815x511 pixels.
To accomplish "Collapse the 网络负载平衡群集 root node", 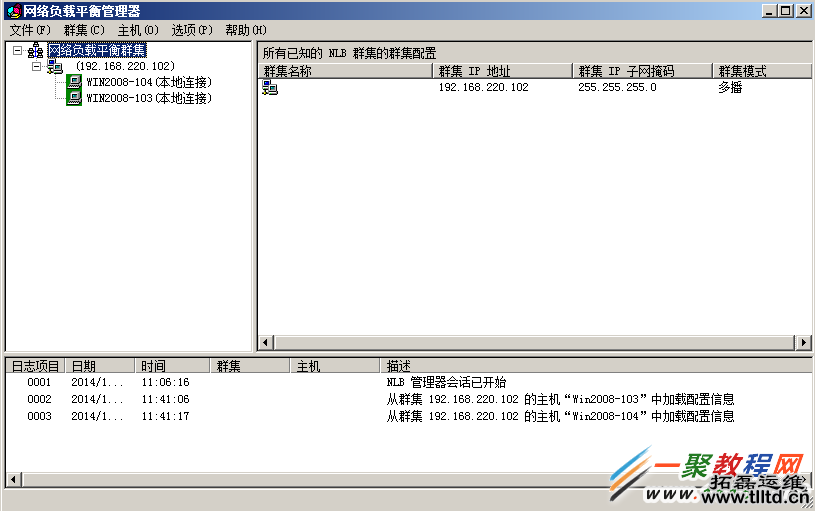I will tap(18, 50).
